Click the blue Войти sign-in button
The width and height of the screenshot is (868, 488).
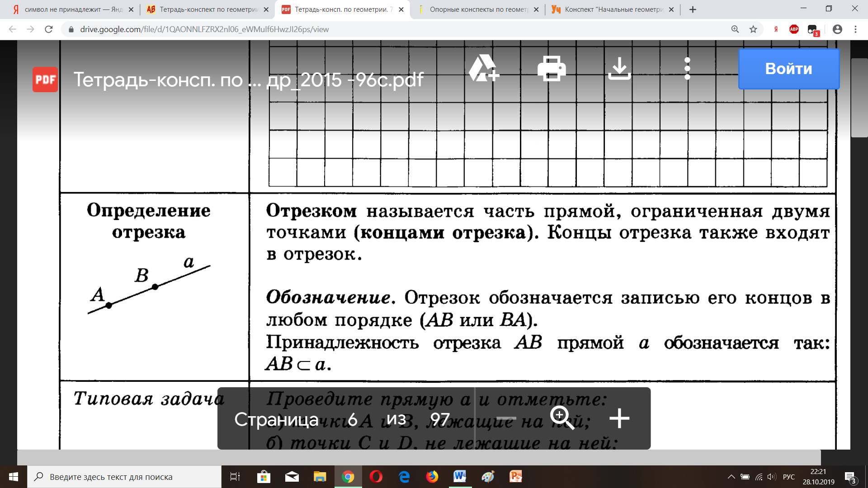789,69
